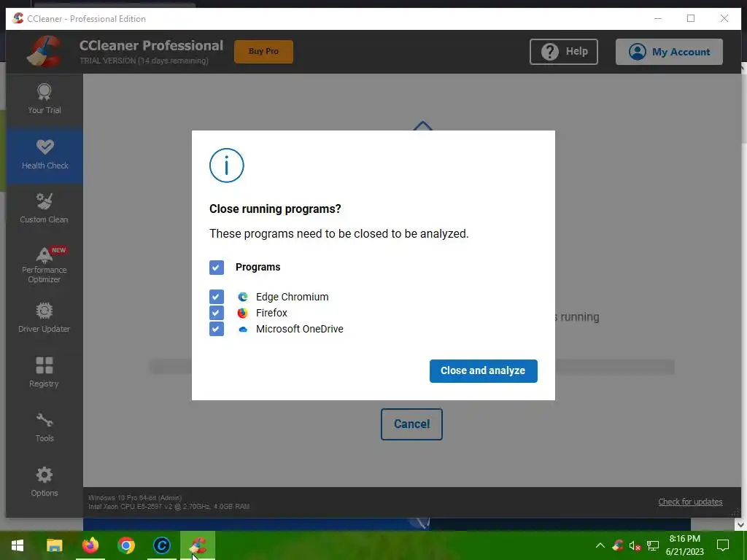The height and width of the screenshot is (560, 747).
Task: Click the Windows 10 Pro system info text
Action: click(135, 497)
